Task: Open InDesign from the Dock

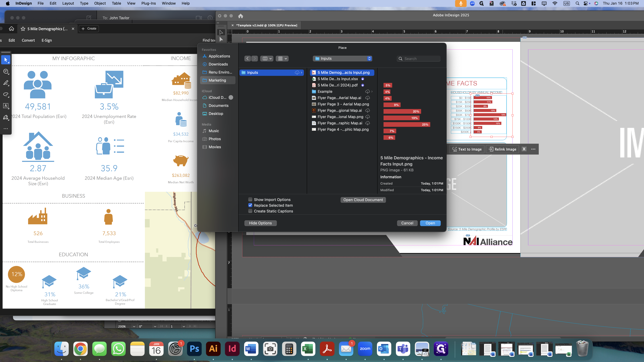Action: (232, 349)
